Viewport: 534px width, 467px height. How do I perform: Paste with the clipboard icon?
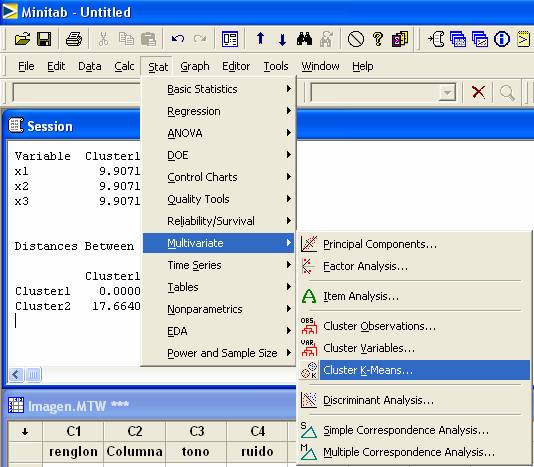pos(148,39)
